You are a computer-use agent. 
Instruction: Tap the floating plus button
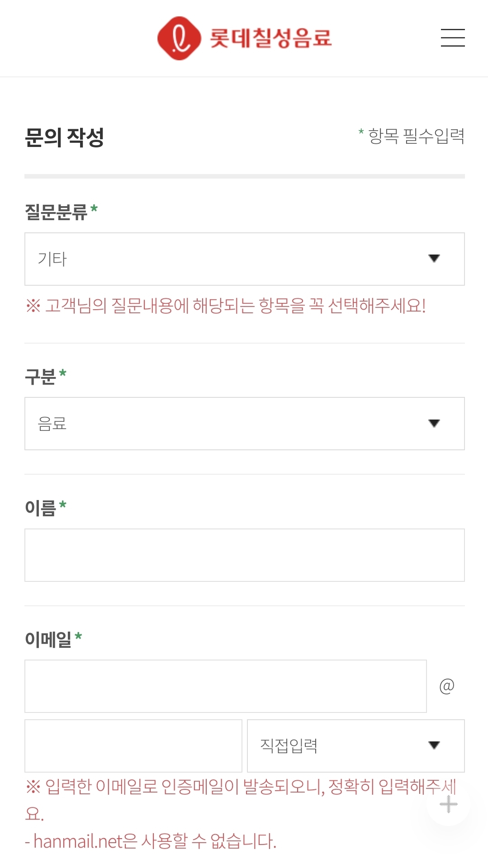click(x=448, y=804)
